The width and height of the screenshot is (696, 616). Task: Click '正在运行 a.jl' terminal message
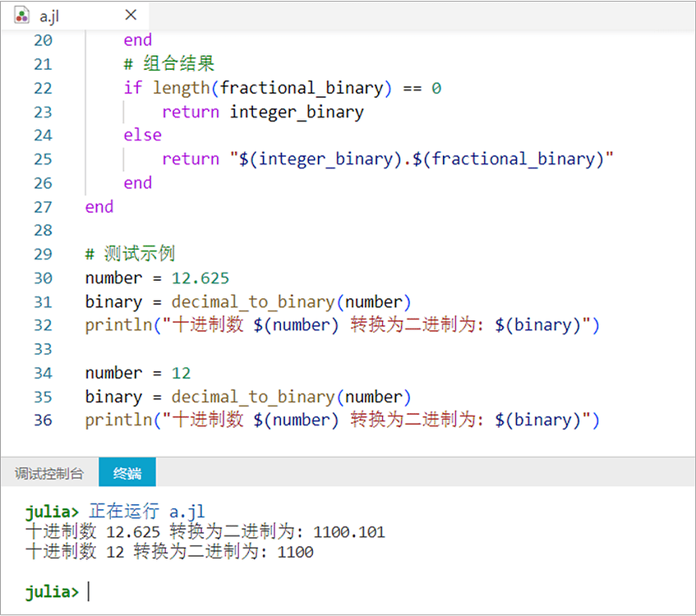147,511
